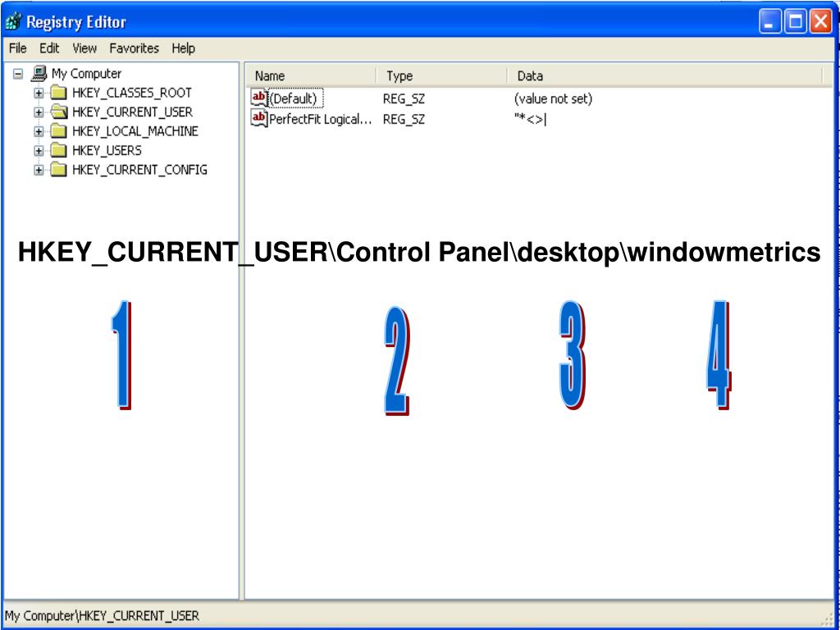Image resolution: width=840 pixels, height=630 pixels.
Task: Click the (value not set) data cell
Action: (x=554, y=99)
